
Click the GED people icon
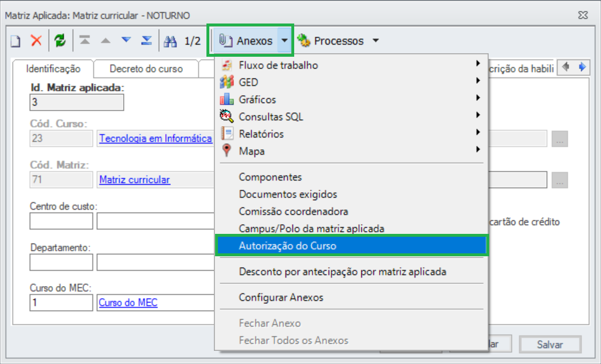tap(227, 82)
